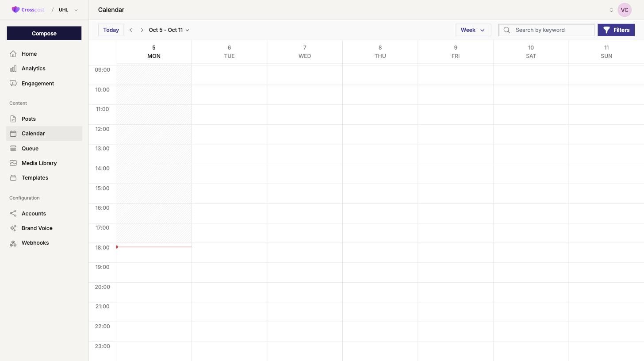Open the Oct 5 - Oct 11 date picker

tap(169, 30)
